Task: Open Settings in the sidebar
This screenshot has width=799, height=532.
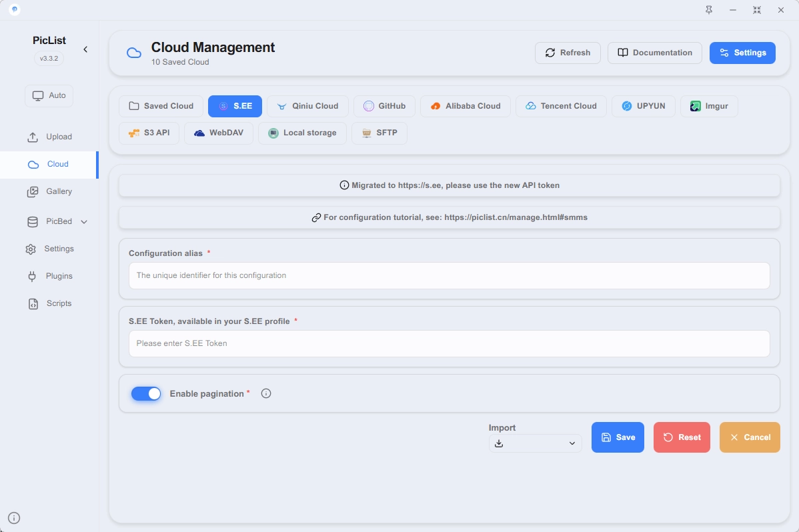Action: 49,249
